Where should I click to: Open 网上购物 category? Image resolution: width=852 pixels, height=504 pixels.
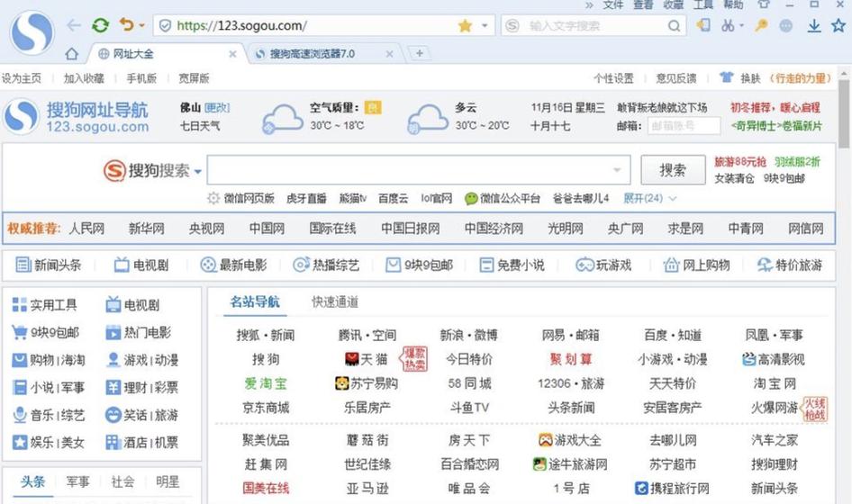click(696, 265)
